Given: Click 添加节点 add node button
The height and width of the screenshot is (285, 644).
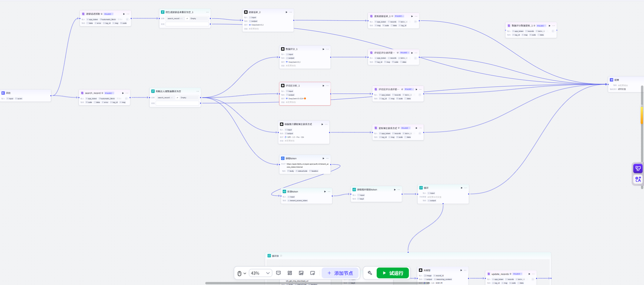Looking at the screenshot, I should pos(340,273).
